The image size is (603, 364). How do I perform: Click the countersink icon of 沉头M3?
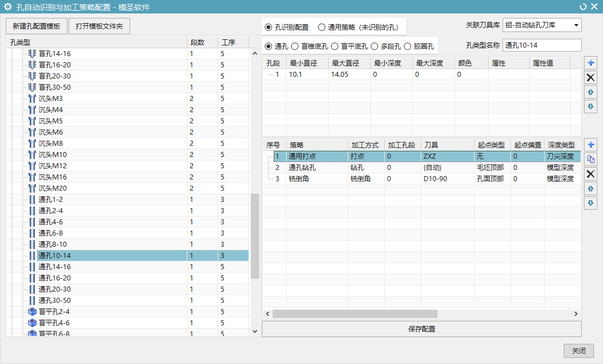pyautogui.click(x=33, y=98)
